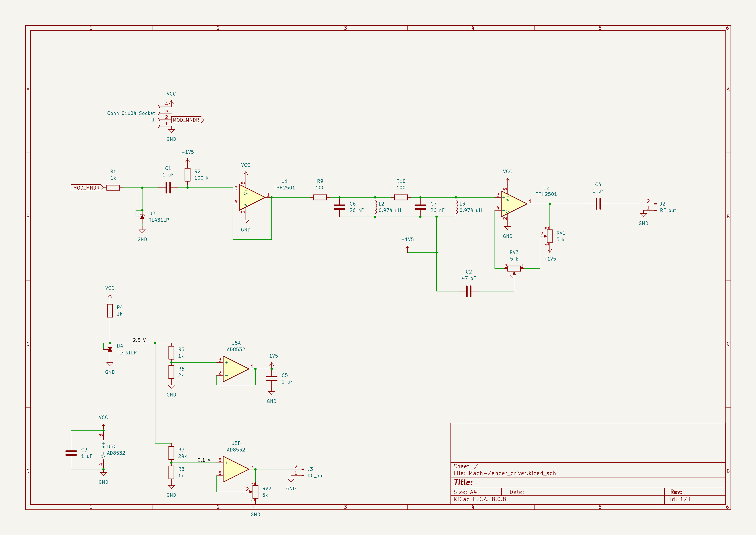
Task: Click the R4 1k resistor under VCC
Action: point(110,311)
